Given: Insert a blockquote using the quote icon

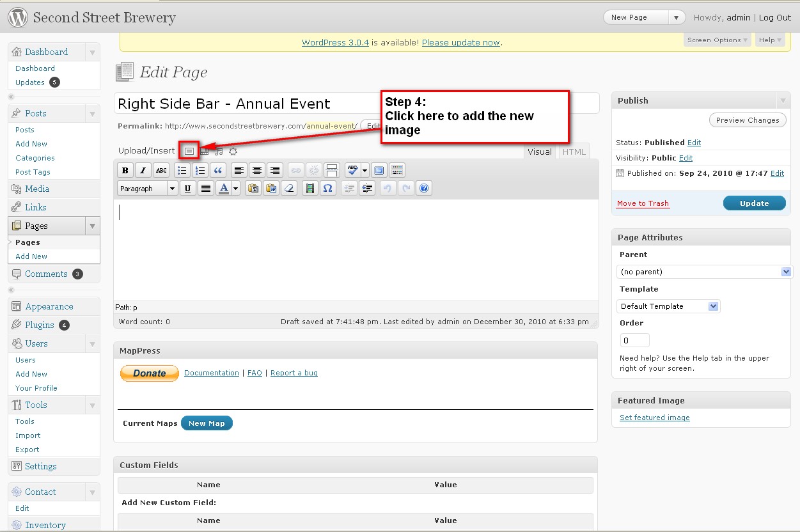Looking at the screenshot, I should 218,170.
